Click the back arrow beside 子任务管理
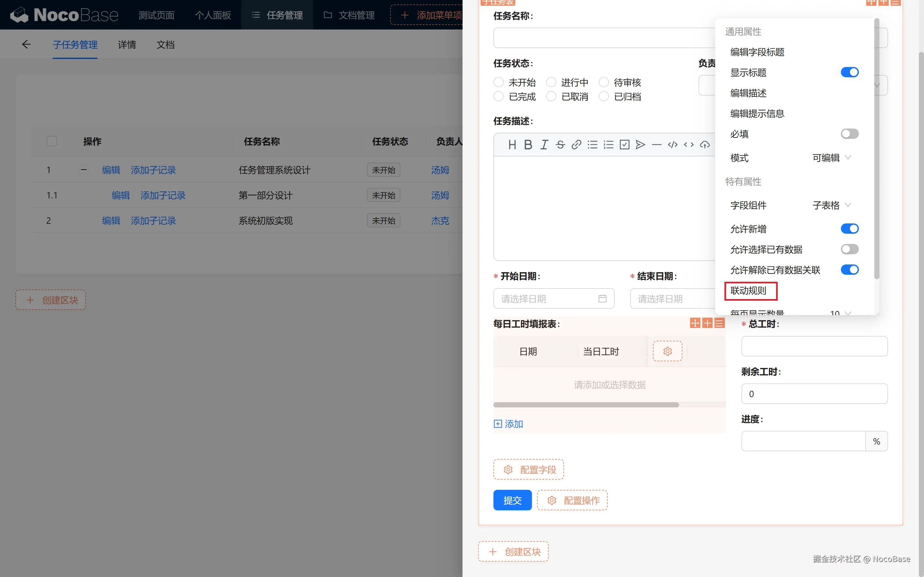Image resolution: width=924 pixels, height=577 pixels. point(26,45)
